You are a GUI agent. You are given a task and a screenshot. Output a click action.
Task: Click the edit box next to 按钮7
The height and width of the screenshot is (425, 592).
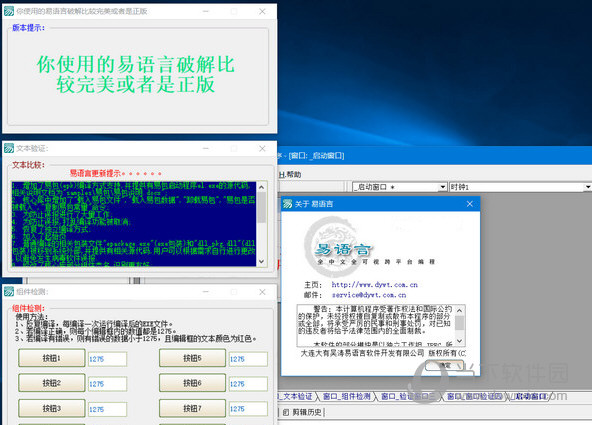(248, 409)
